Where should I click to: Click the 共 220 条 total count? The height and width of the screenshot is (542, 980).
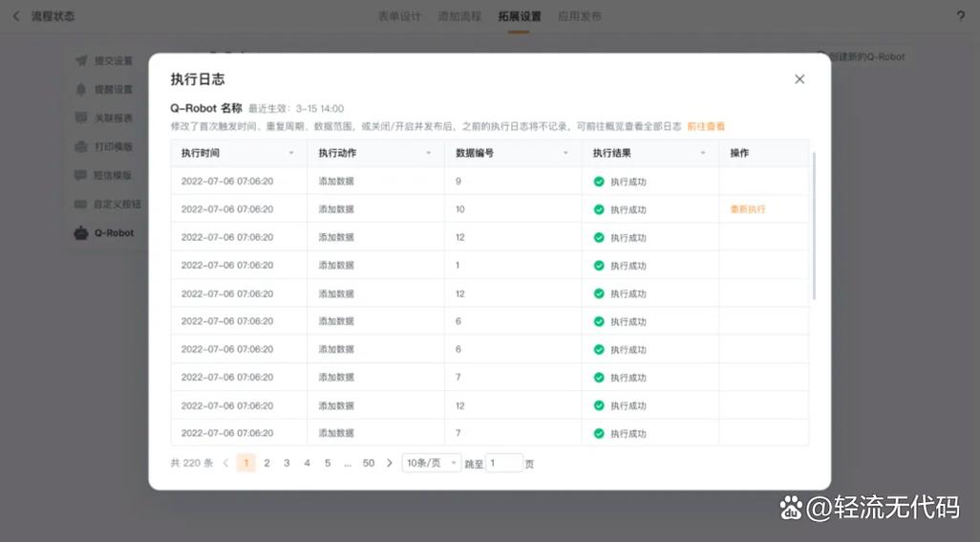coord(192,463)
